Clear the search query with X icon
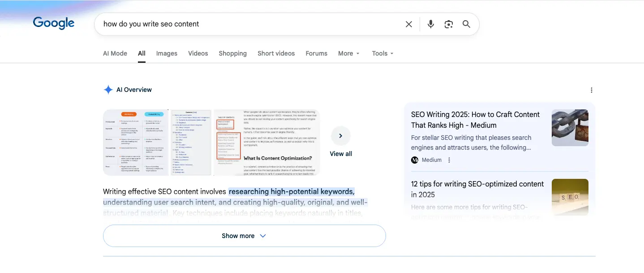The height and width of the screenshot is (273, 644). (x=408, y=24)
